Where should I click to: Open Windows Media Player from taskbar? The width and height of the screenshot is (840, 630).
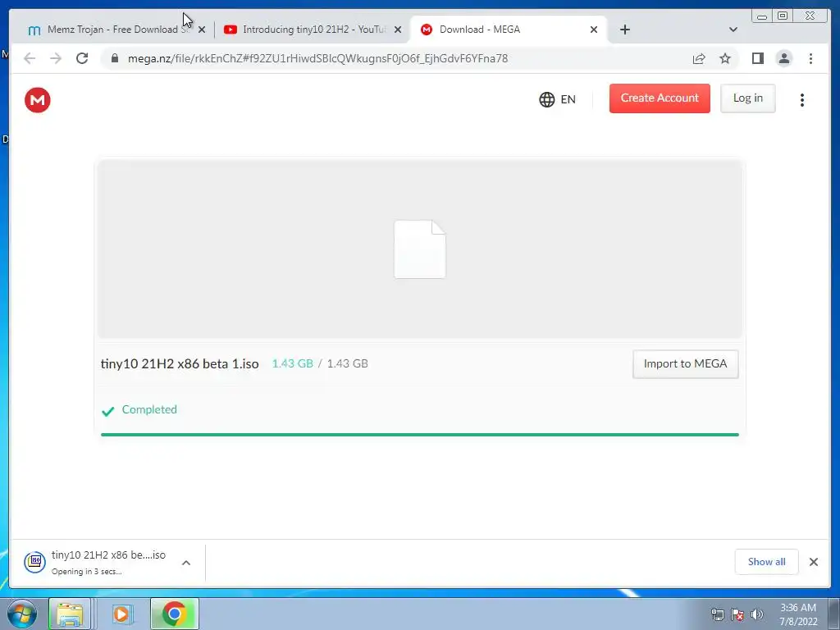pyautogui.click(x=121, y=614)
